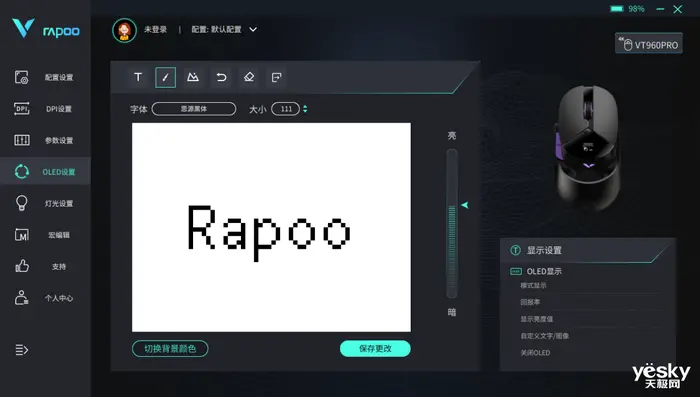Select the Text (T) tool

(138, 77)
